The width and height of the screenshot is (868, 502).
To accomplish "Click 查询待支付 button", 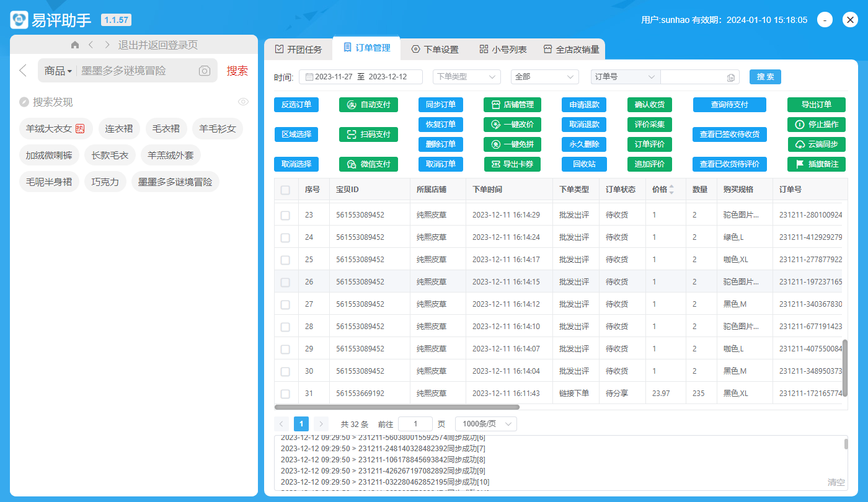I will pyautogui.click(x=730, y=105).
